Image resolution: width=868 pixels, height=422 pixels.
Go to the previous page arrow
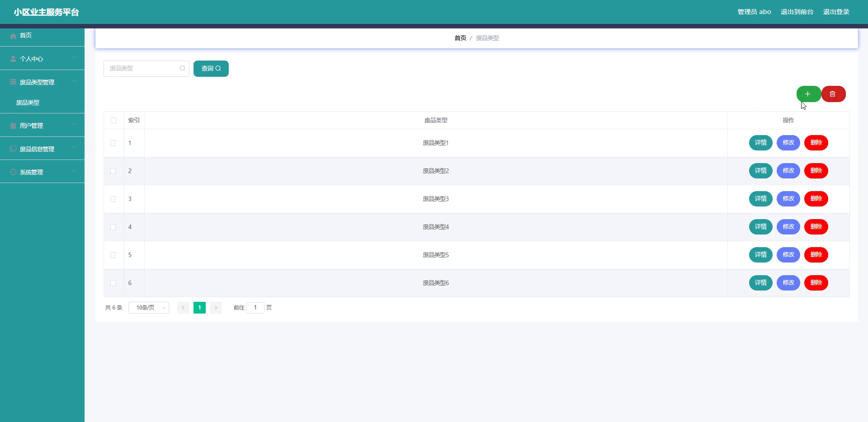tap(183, 308)
